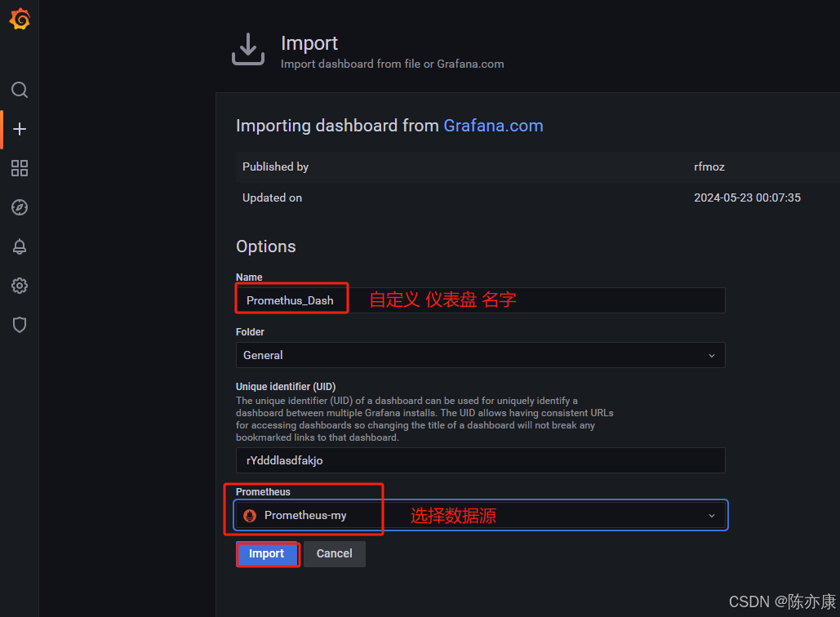Click the Prometheus datasource flame icon
The image size is (840, 617).
[250, 516]
